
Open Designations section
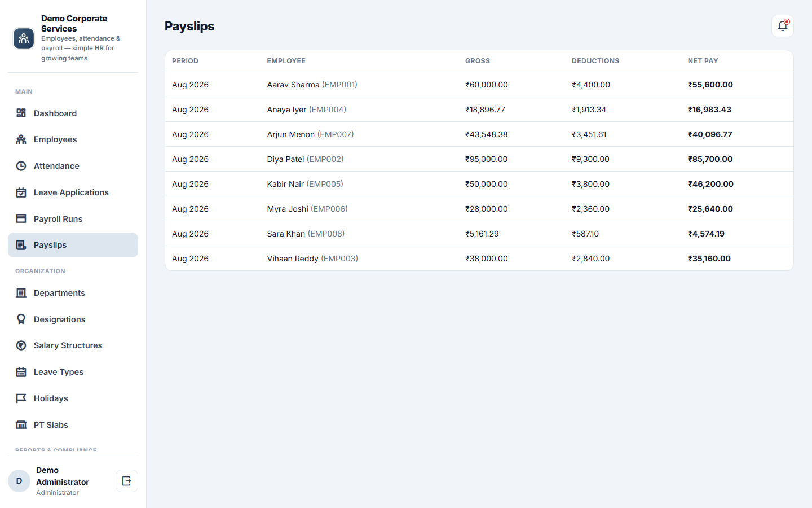(x=73, y=319)
